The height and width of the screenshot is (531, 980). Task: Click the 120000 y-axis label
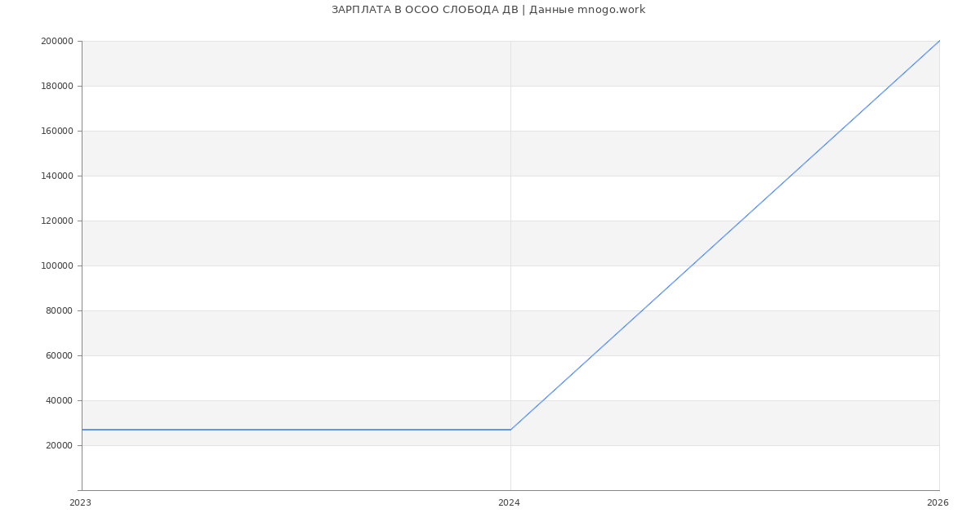coord(57,221)
